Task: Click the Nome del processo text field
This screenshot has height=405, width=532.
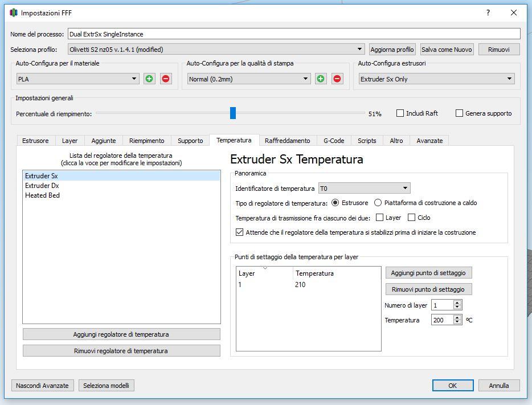Action: point(293,34)
